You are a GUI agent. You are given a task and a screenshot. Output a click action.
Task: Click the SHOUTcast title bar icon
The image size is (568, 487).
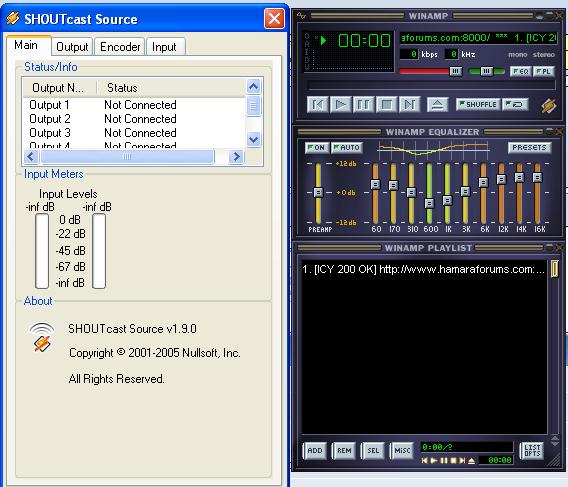pyautogui.click(x=13, y=18)
